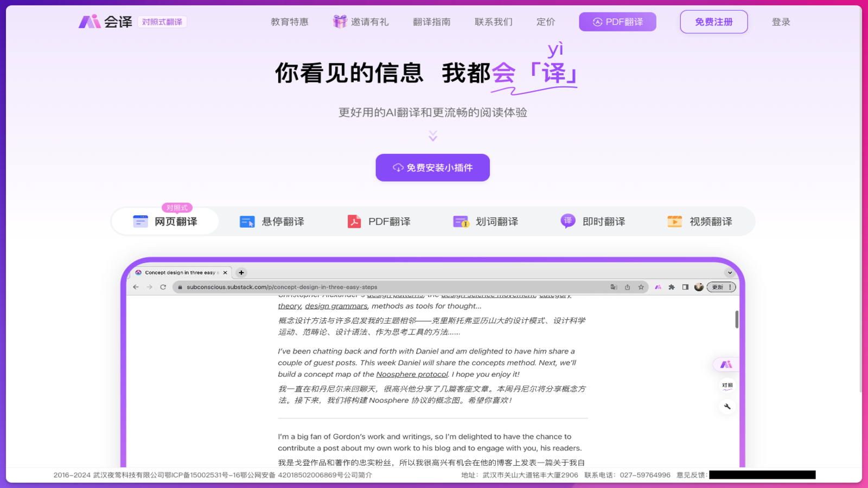Click the gift icon beside 邀请有礼

(x=340, y=21)
